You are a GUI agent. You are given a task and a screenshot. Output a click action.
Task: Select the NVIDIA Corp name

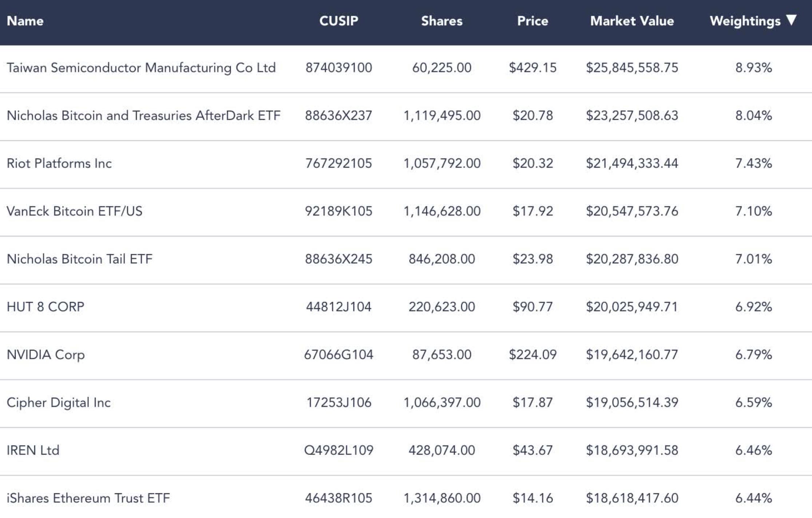point(46,355)
